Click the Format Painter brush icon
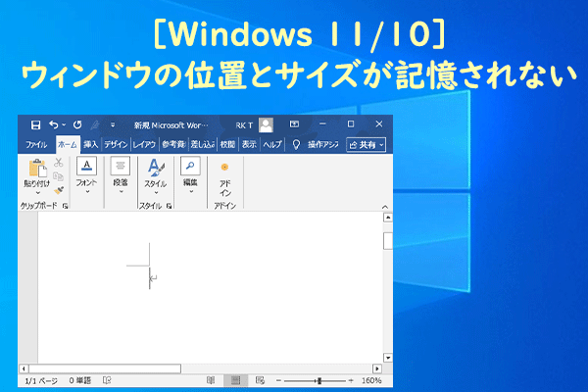 click(x=59, y=190)
